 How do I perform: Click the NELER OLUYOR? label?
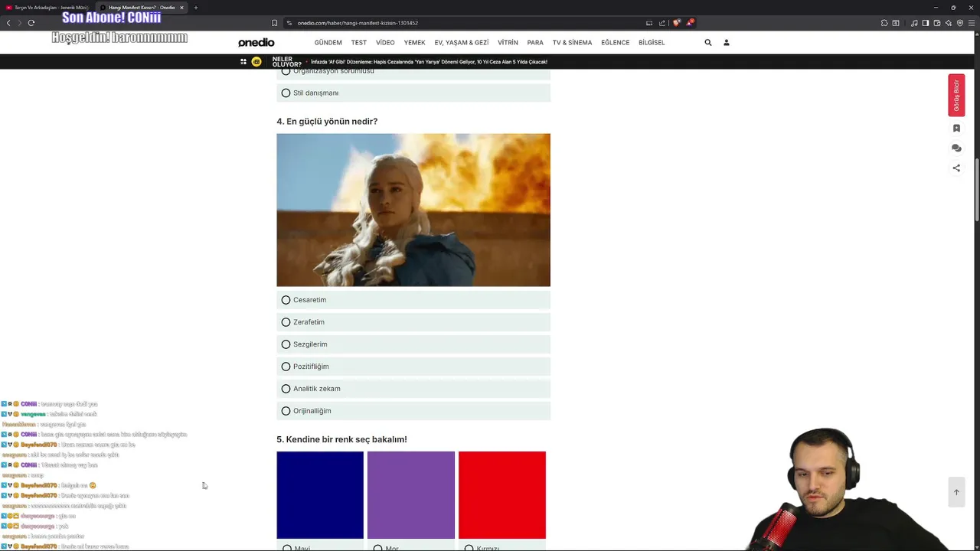coord(286,62)
